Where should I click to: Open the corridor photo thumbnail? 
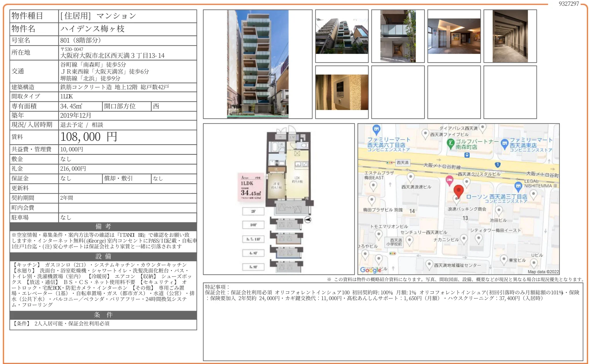coord(510,36)
